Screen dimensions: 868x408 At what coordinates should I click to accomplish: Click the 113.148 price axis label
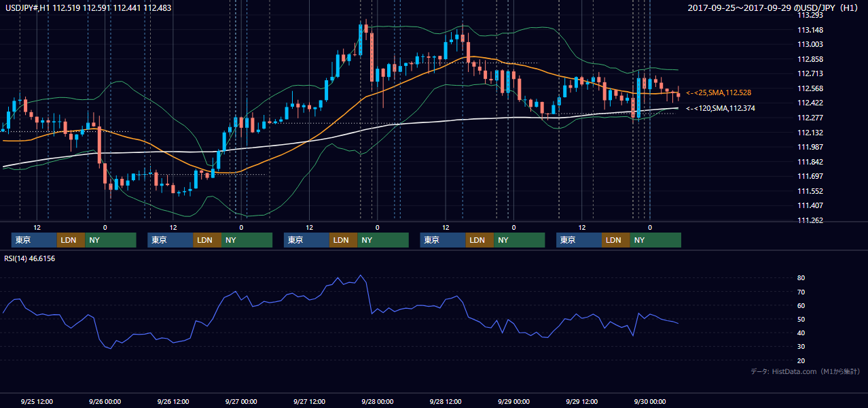tap(810, 30)
